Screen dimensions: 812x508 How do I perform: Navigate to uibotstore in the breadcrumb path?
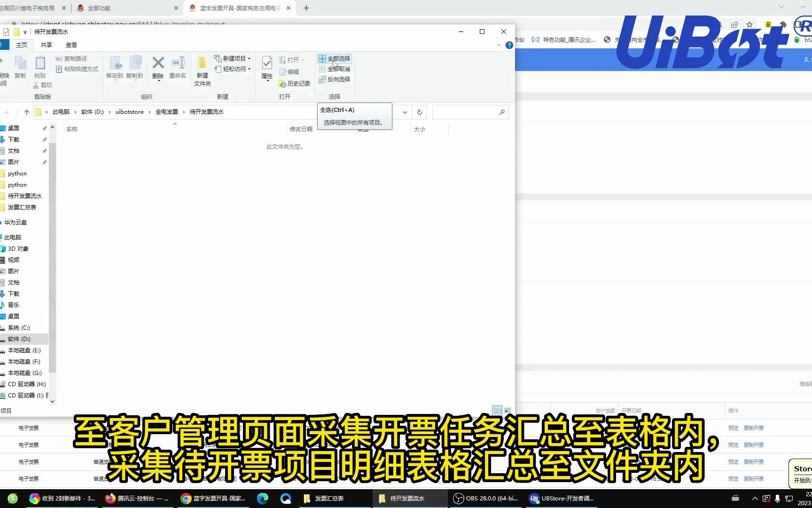pos(129,112)
